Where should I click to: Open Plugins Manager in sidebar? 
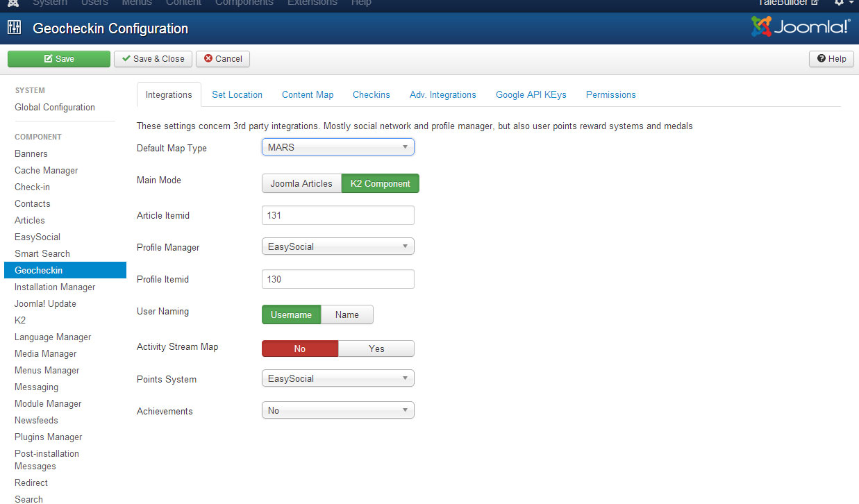[49, 437]
